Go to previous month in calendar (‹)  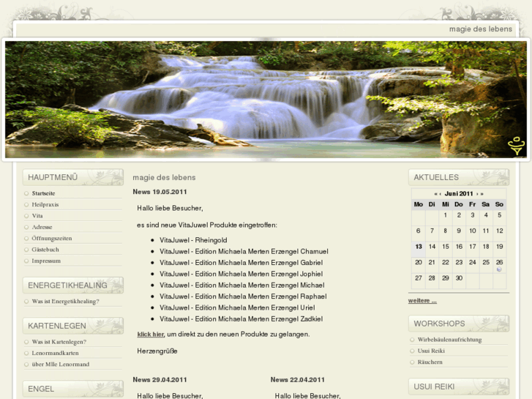tap(441, 194)
